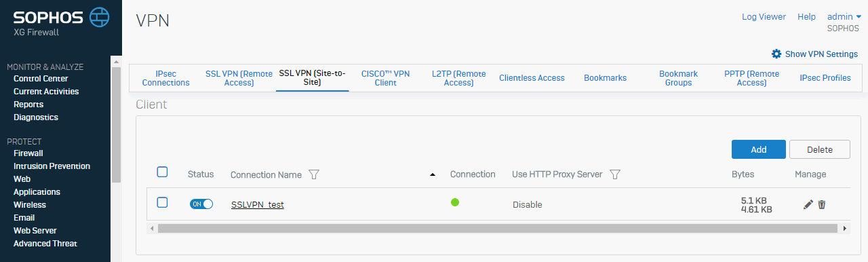
Task: Click right arrow of horizontal table scrollbar
Action: coord(845,229)
